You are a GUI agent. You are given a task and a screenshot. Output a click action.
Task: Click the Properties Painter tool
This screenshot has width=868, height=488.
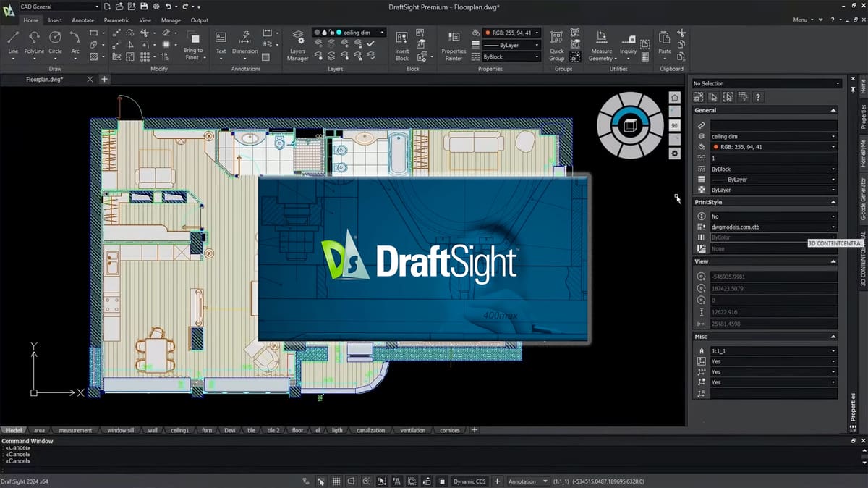[x=454, y=45]
